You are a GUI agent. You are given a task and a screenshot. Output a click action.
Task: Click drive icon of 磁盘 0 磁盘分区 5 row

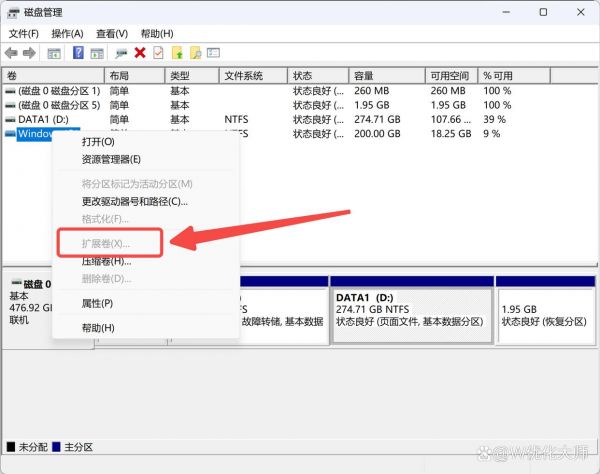[x=10, y=106]
